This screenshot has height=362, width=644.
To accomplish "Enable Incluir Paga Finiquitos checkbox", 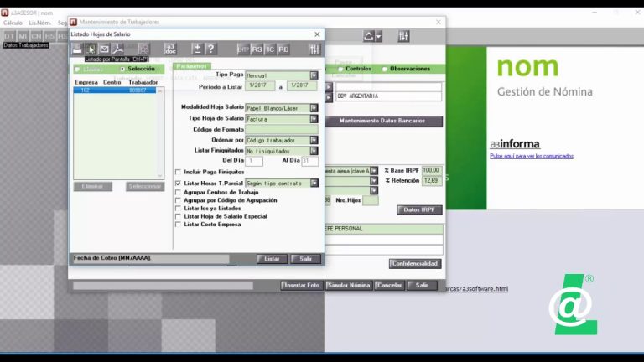I will click(x=178, y=172).
